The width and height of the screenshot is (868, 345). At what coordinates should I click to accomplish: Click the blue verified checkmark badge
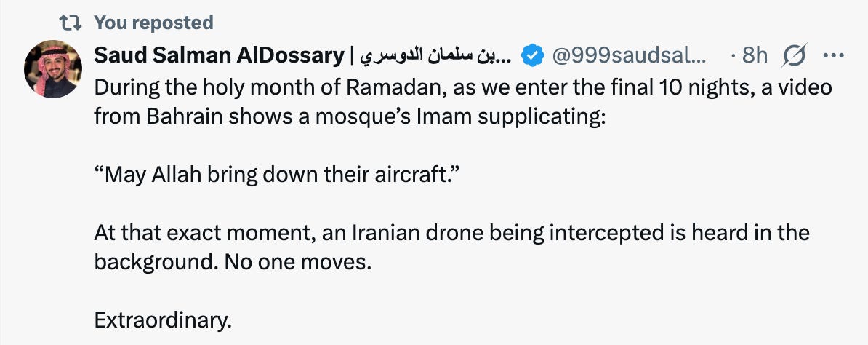[533, 55]
